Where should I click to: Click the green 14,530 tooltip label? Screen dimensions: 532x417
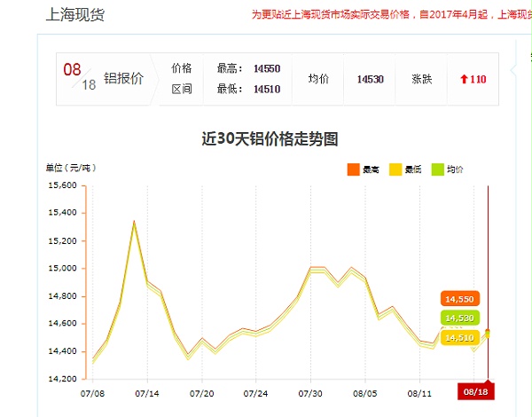click(x=459, y=318)
